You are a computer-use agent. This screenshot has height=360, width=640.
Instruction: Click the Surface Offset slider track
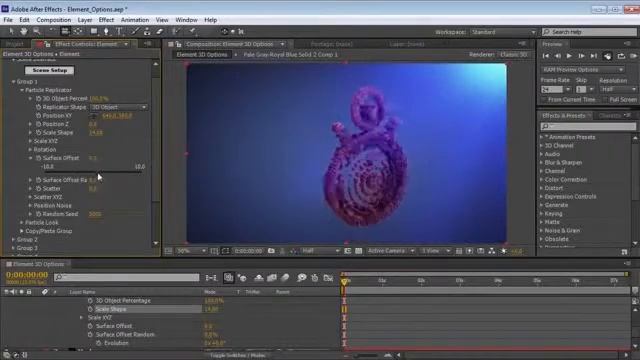(92, 172)
